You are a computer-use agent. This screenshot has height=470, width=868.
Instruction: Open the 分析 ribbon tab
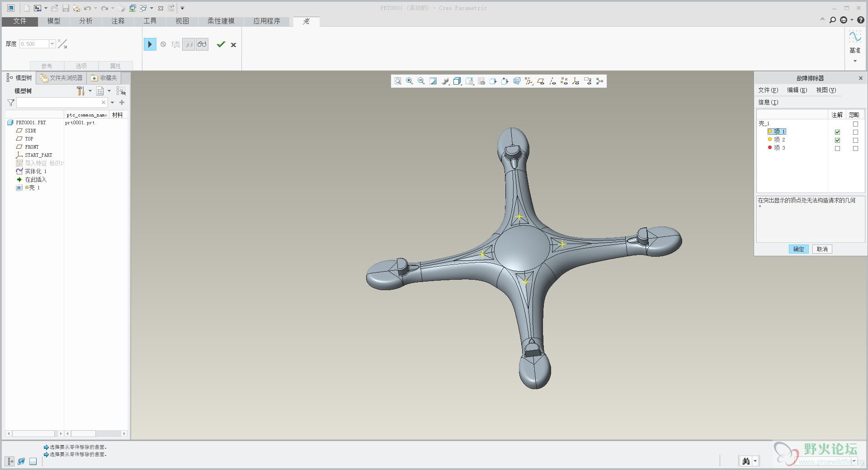point(86,21)
